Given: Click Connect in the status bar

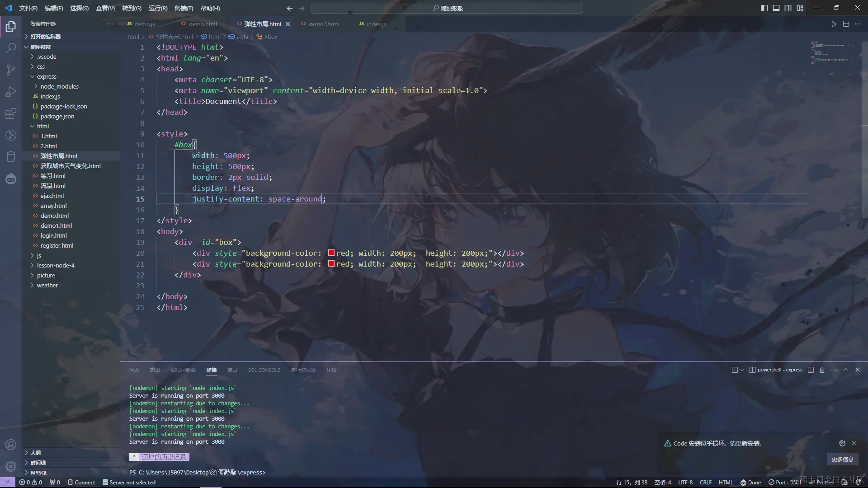Looking at the screenshot, I should 81,483.
